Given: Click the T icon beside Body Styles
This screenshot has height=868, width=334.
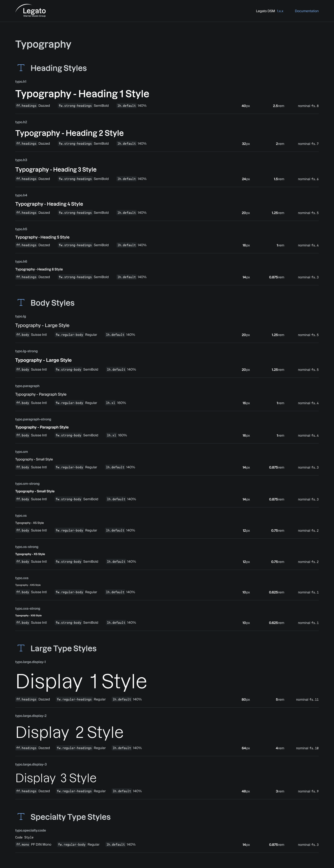Looking at the screenshot, I should pyautogui.click(x=21, y=303).
